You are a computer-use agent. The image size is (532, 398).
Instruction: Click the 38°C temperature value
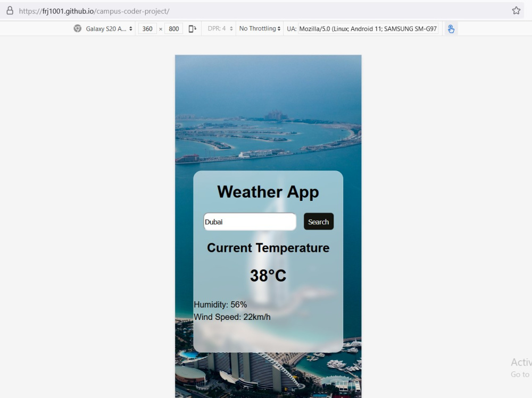tap(268, 276)
